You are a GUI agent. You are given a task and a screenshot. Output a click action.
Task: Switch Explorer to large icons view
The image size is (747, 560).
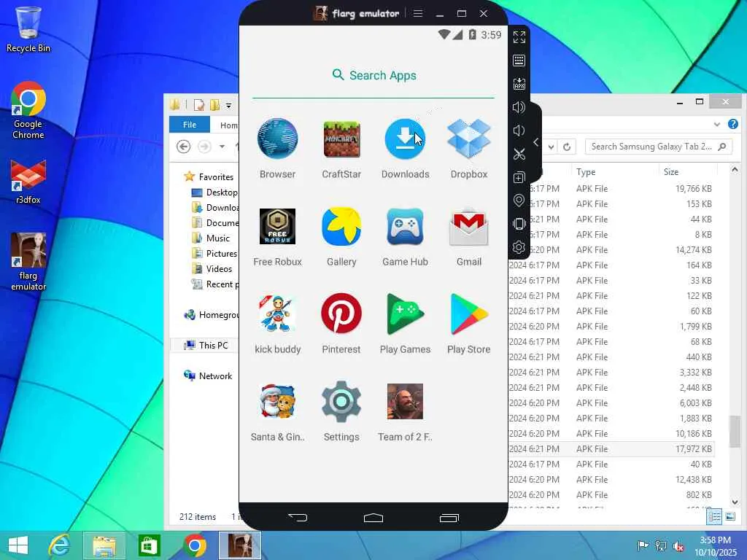pyautogui.click(x=730, y=516)
